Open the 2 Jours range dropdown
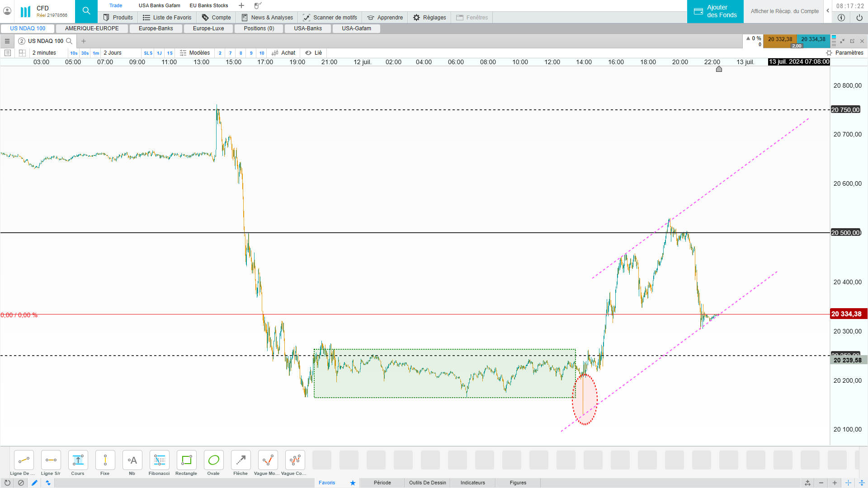The height and width of the screenshot is (488, 868). (113, 53)
